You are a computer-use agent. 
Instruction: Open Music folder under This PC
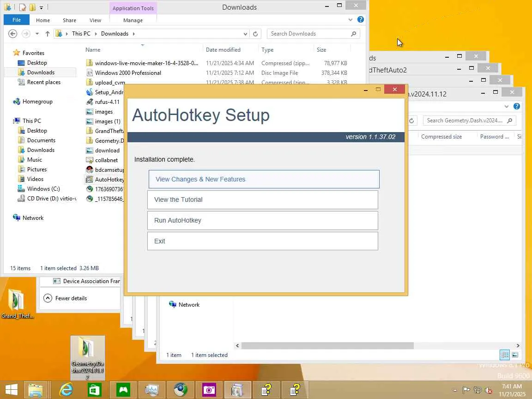pyautogui.click(x=35, y=159)
